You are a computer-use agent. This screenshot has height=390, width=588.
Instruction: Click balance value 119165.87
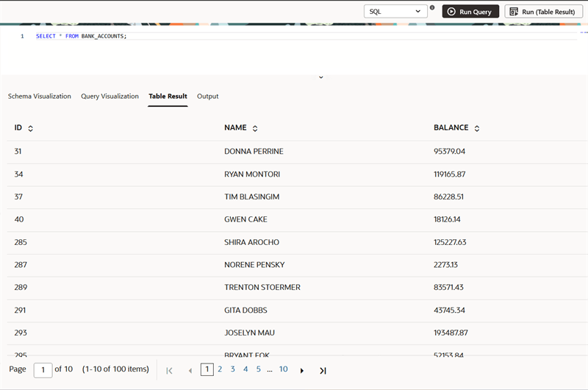(x=449, y=174)
